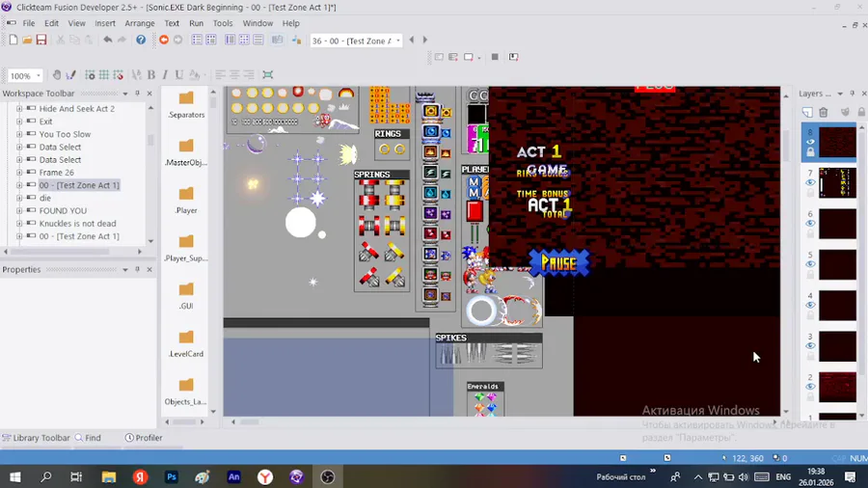
Task: Toggle visibility eye of layer 7
Action: (810, 182)
